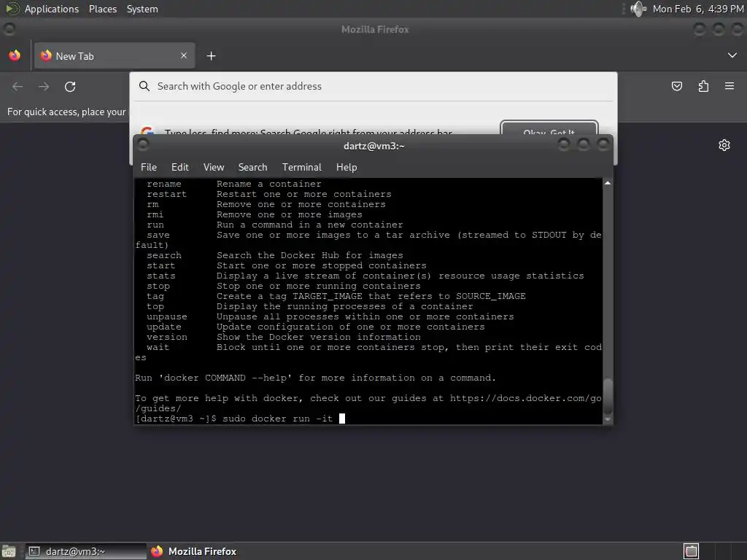The width and height of the screenshot is (747, 560).
Task: Switch to dartz@vm3:~ terminal in the taskbar
Action: tap(86, 551)
